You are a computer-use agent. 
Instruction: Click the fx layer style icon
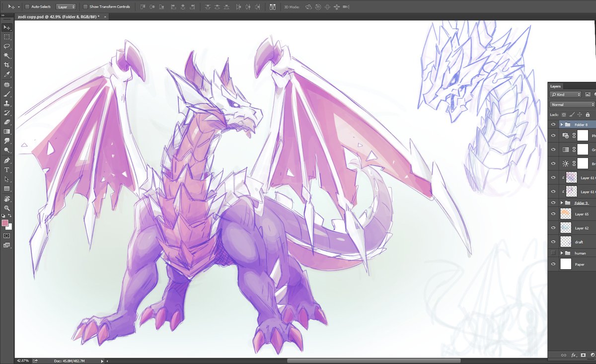(x=574, y=356)
